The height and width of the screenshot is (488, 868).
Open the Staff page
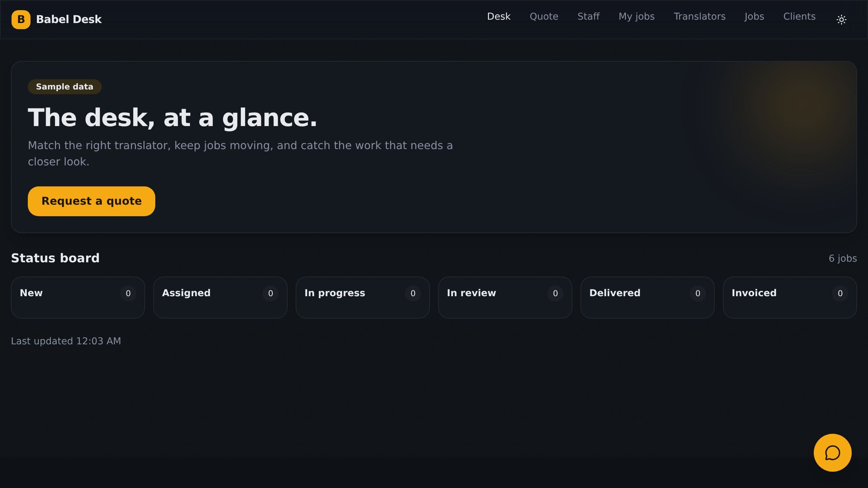(588, 16)
